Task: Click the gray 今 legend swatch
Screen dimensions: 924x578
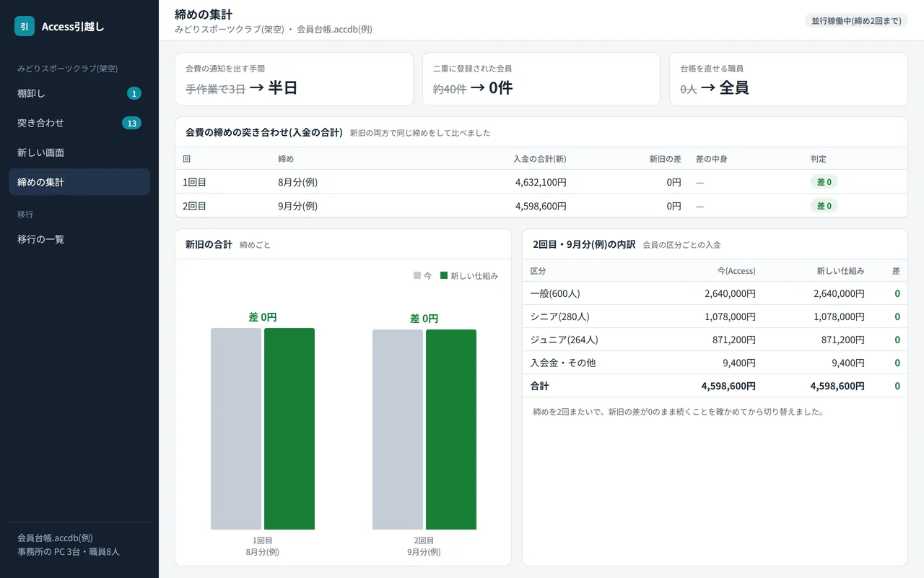Action: (x=417, y=275)
